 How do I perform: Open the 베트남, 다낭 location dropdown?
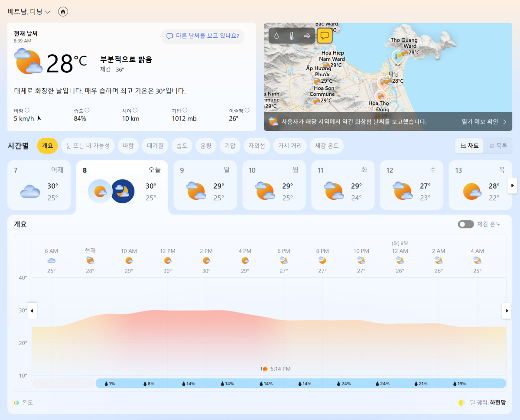click(29, 12)
